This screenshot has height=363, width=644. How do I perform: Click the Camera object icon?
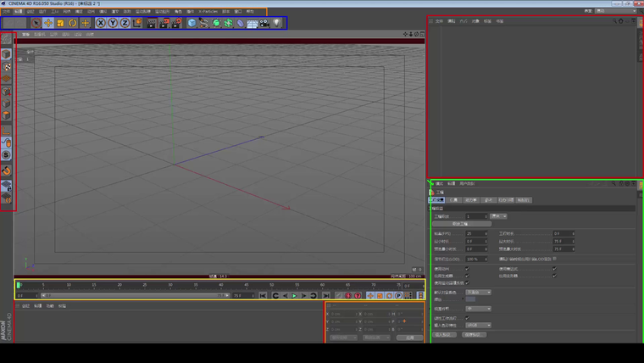pos(264,23)
